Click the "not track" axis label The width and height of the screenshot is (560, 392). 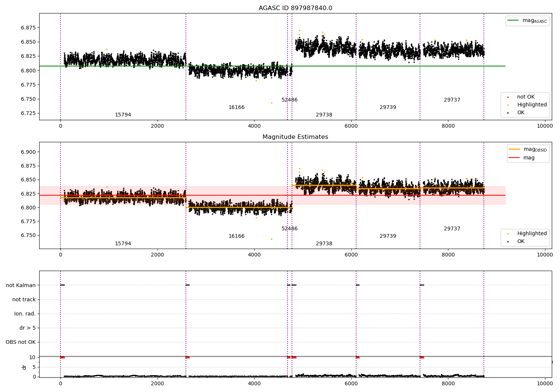tap(24, 300)
